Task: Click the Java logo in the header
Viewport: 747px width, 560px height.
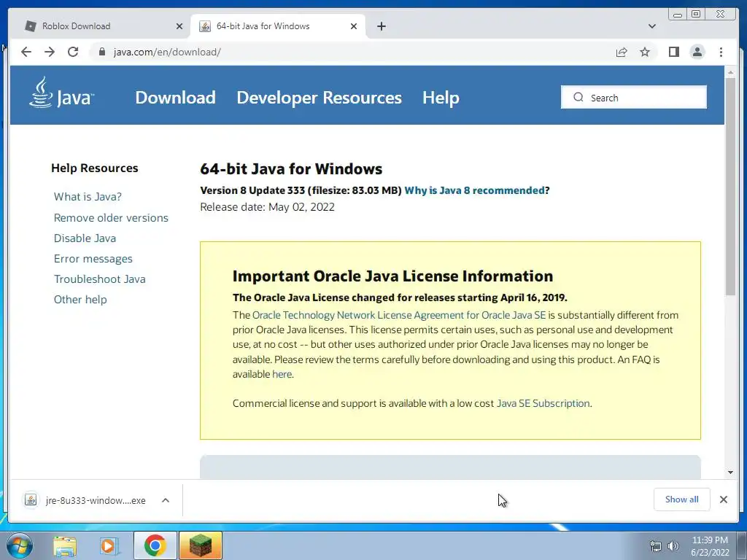Action: (x=61, y=93)
